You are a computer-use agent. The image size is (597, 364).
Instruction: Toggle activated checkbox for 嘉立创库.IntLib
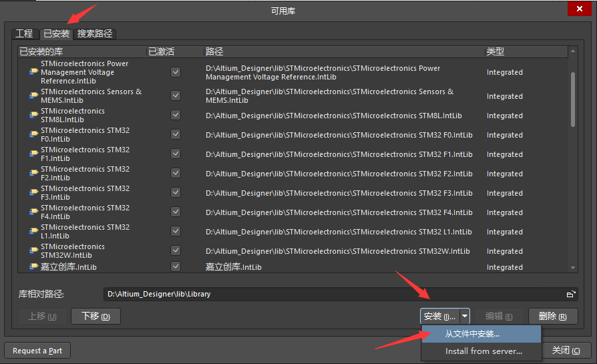[176, 266]
